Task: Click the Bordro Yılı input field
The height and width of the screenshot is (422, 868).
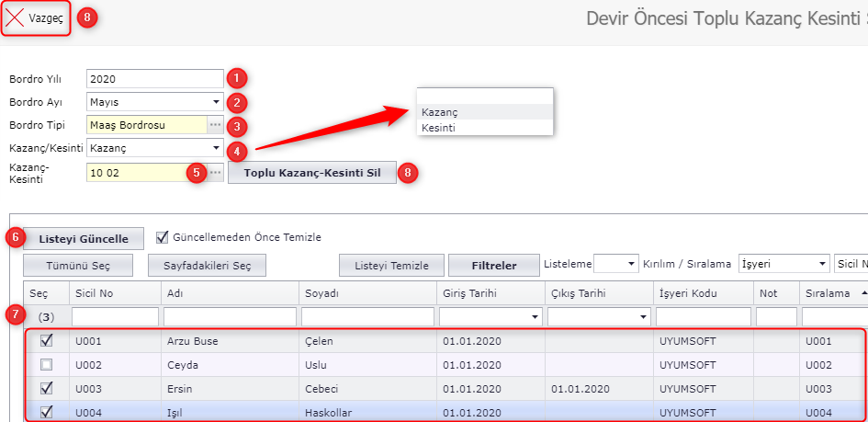Action: click(154, 79)
